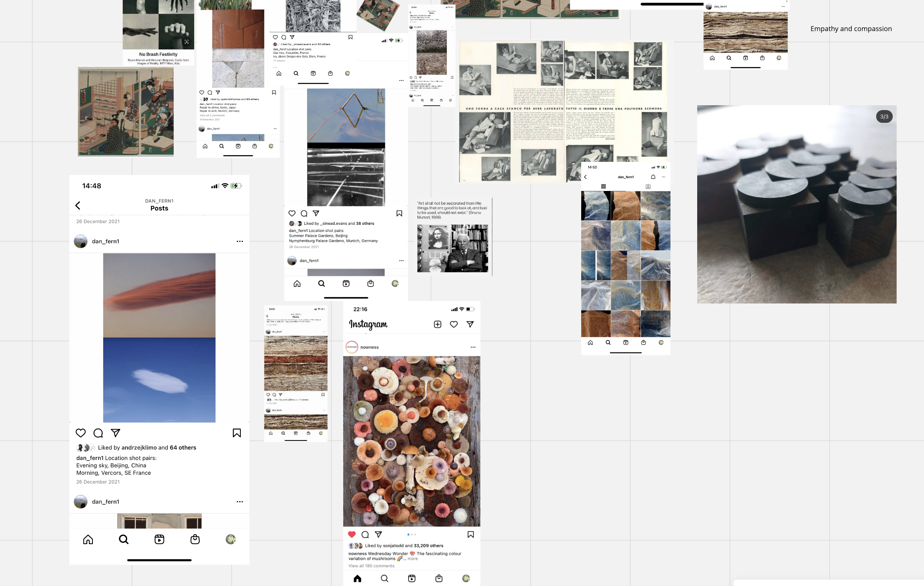This screenshot has width=924, height=586.
Task: Unlike the nowness mushroom post
Action: [352, 535]
